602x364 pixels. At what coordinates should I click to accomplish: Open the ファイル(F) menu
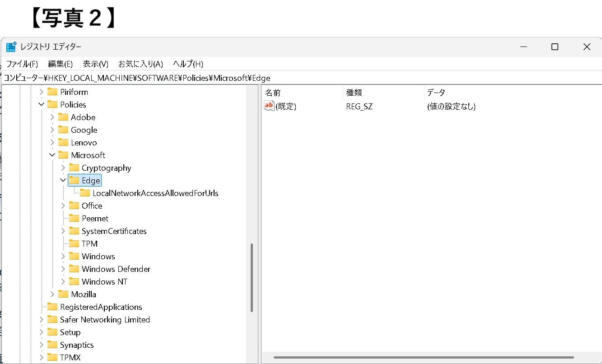(x=22, y=64)
